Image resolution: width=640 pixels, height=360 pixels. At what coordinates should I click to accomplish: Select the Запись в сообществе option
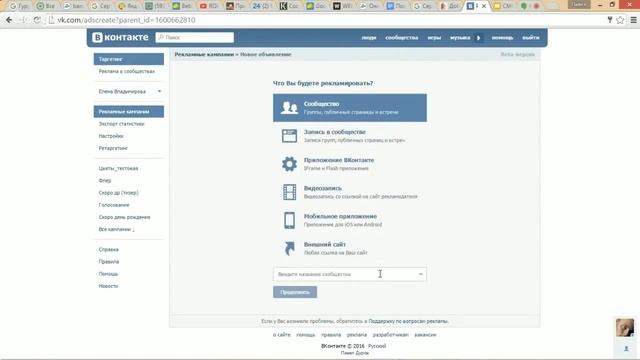pyautogui.click(x=350, y=136)
